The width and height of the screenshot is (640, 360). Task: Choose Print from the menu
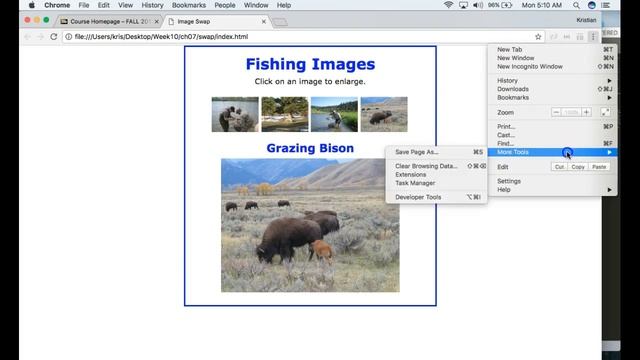pyautogui.click(x=553, y=127)
